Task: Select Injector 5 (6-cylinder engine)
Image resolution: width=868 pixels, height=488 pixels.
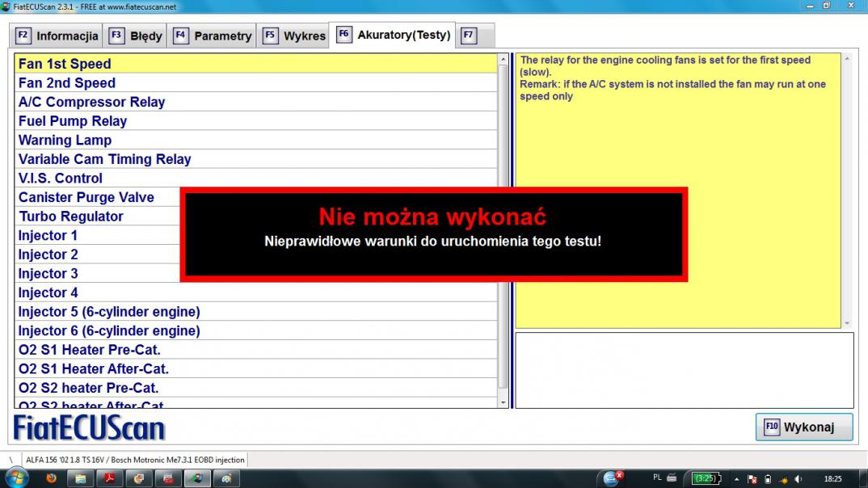Action: [255, 312]
